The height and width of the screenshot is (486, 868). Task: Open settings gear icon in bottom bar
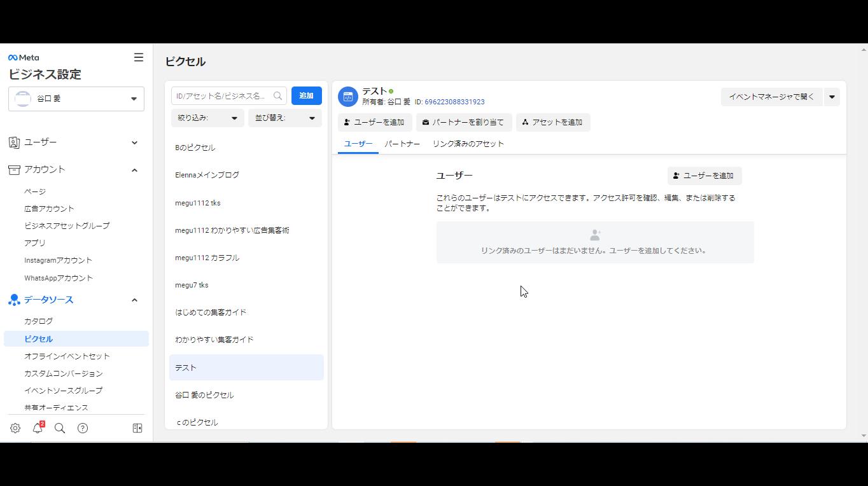click(x=15, y=428)
